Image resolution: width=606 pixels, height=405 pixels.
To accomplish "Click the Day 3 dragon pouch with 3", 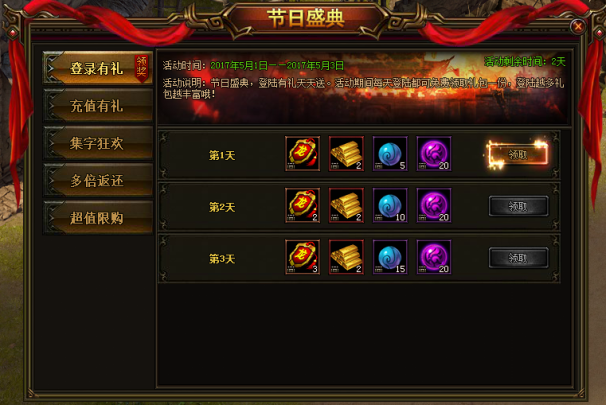I will 302,257.
